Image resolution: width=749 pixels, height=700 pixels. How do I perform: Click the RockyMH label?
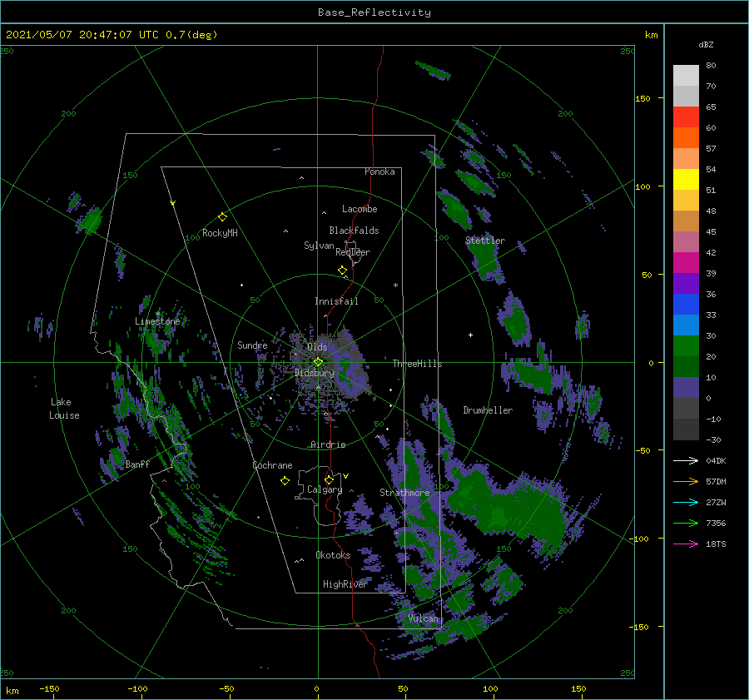(220, 233)
